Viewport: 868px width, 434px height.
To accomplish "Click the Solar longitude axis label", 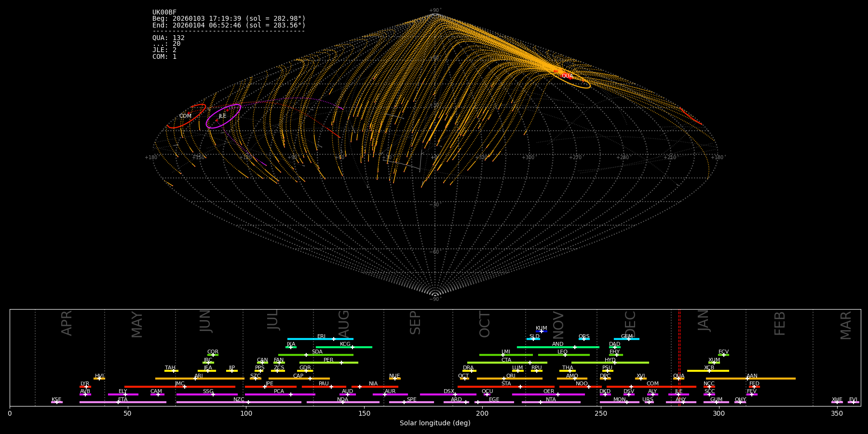I will (x=435, y=423).
